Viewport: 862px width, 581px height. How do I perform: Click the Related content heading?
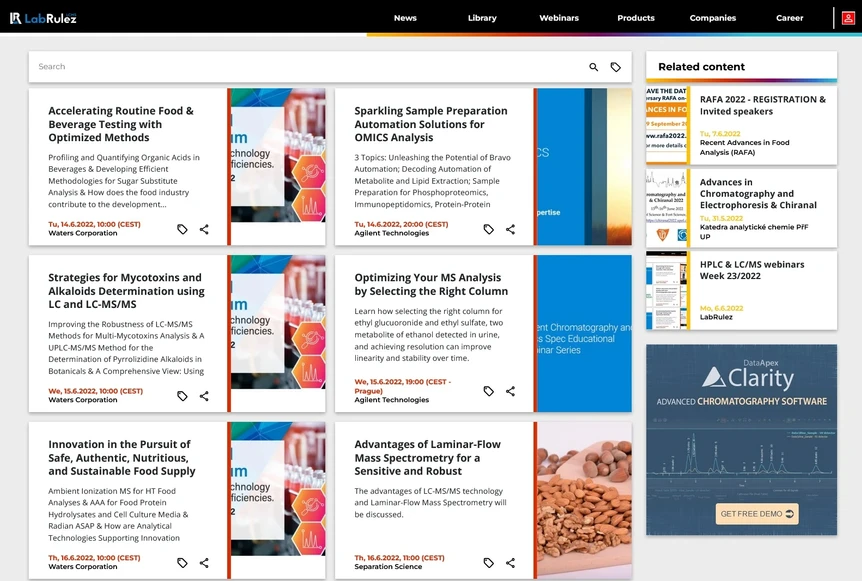pos(701,67)
